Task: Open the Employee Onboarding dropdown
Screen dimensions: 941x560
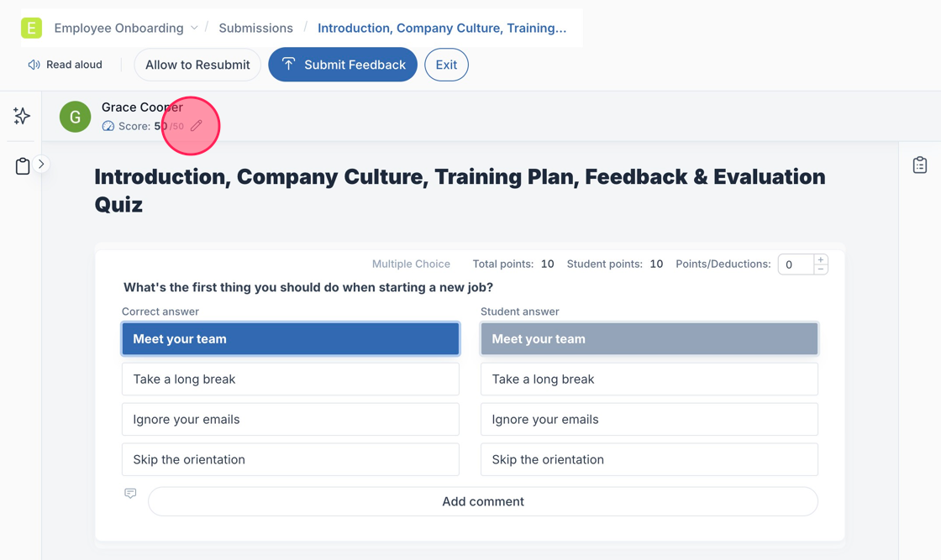Action: point(194,28)
